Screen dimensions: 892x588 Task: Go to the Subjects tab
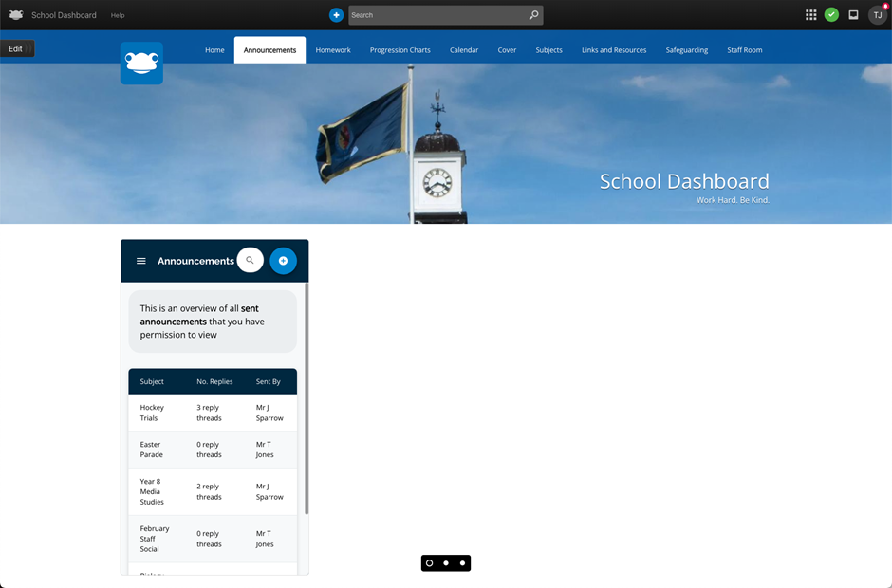pos(549,50)
